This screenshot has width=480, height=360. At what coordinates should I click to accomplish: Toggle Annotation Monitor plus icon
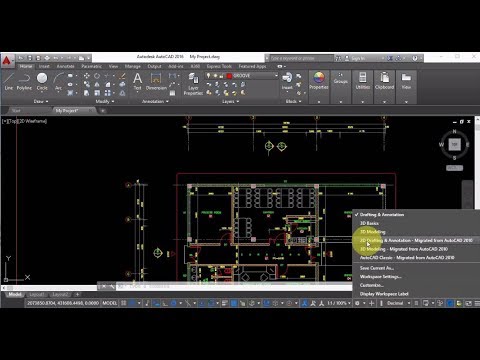[x=371, y=303]
